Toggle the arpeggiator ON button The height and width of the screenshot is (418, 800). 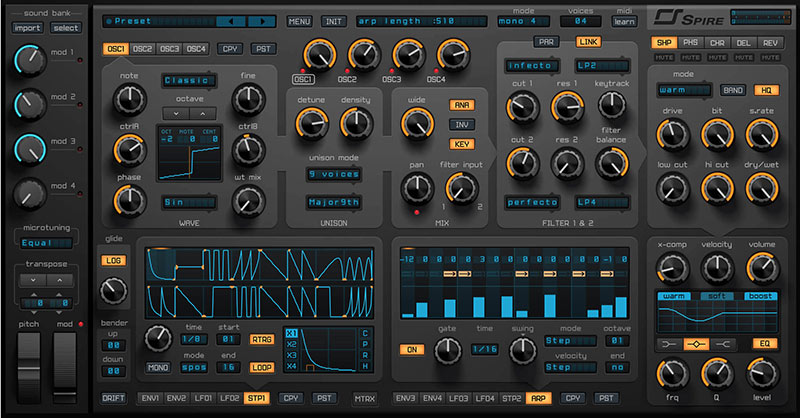[x=411, y=350]
